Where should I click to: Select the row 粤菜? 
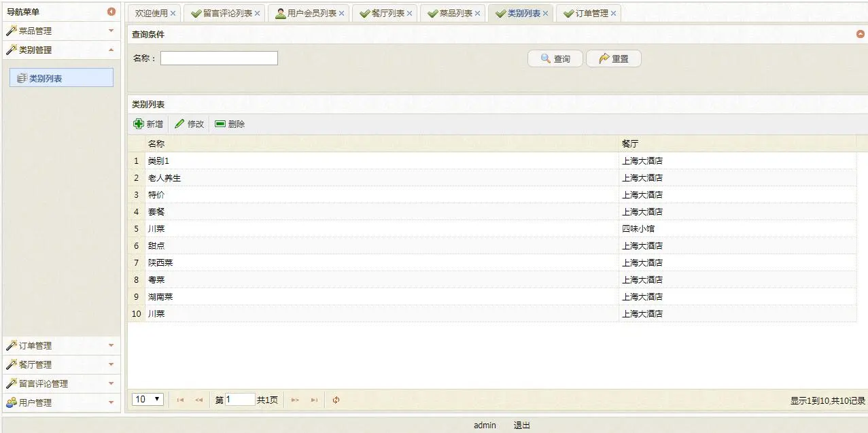coord(492,280)
